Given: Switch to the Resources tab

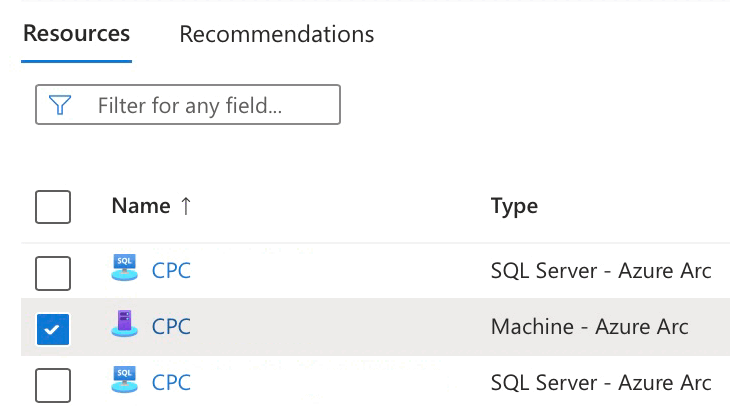Looking at the screenshot, I should pyautogui.click(x=76, y=33).
